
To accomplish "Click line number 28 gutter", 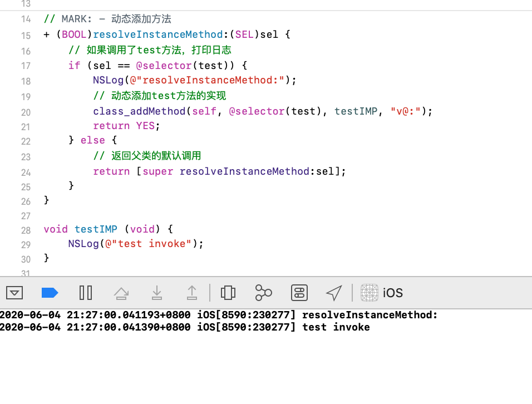I will click(26, 230).
